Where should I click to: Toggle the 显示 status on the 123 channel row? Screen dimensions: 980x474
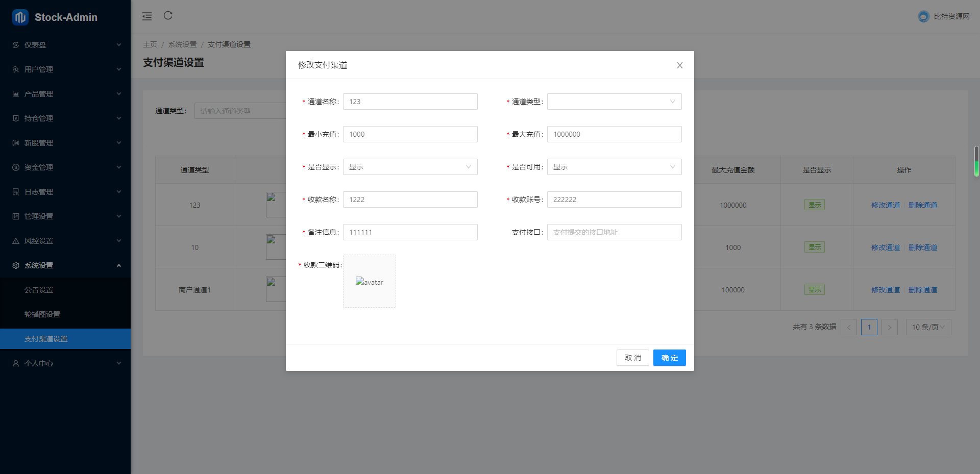coord(814,204)
